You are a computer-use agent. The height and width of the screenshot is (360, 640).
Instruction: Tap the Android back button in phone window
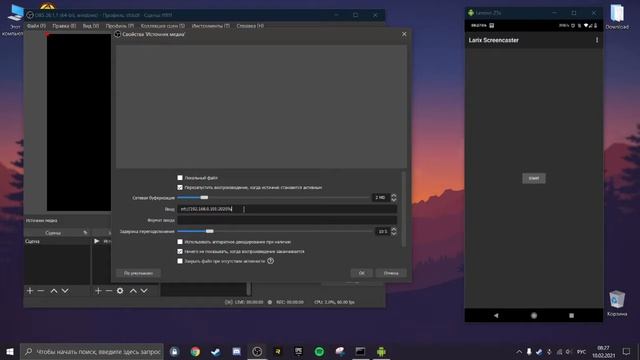click(x=496, y=315)
